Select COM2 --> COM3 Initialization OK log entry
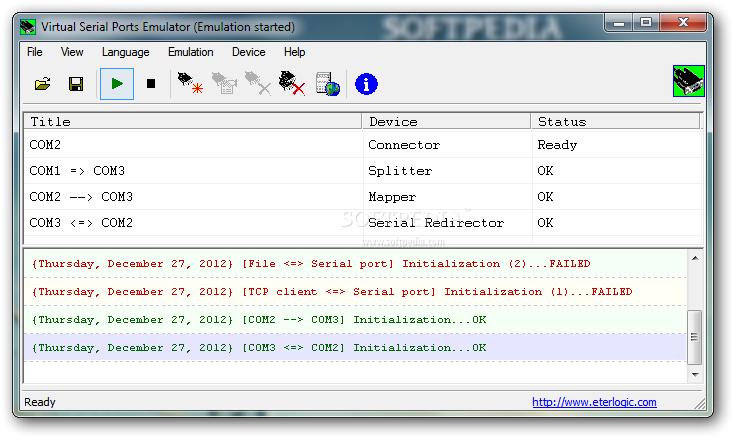Viewport: 734px width, 438px height. 355,320
